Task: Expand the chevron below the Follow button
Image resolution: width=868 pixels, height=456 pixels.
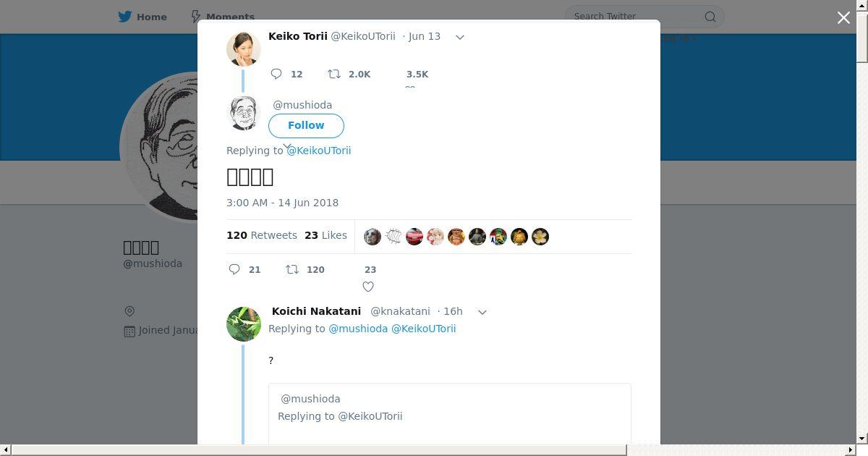Action: click(287, 147)
